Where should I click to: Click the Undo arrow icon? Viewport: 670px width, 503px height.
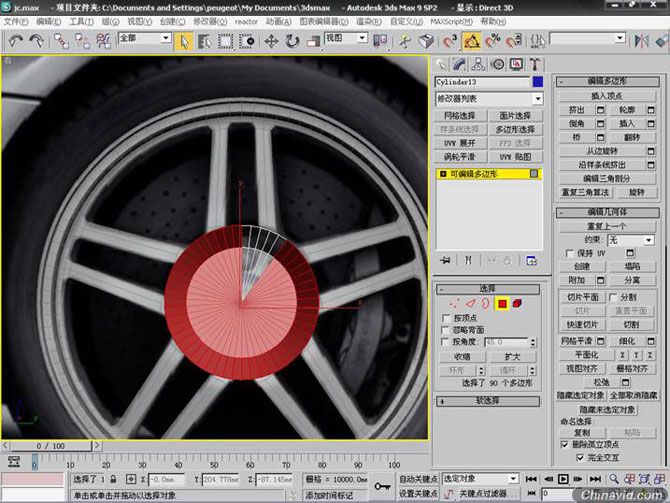15,41
